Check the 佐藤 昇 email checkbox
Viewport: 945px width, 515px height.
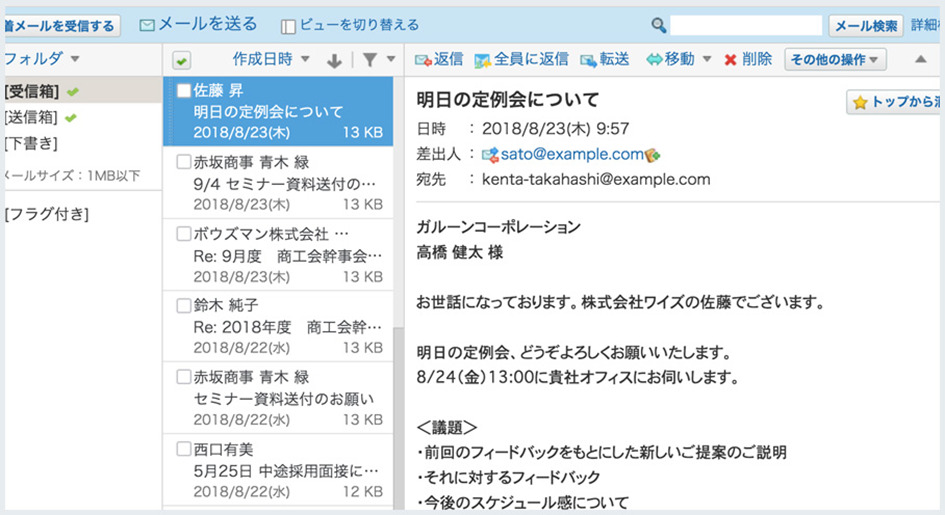pos(183,90)
